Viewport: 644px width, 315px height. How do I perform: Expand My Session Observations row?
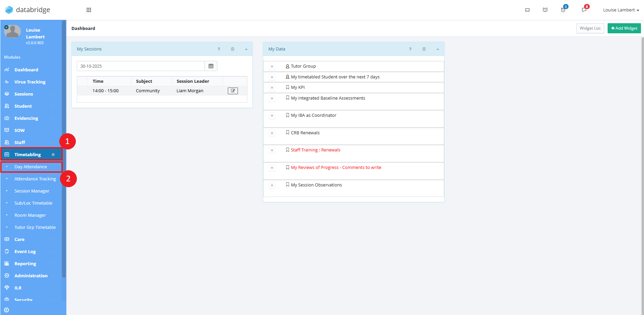point(272,185)
